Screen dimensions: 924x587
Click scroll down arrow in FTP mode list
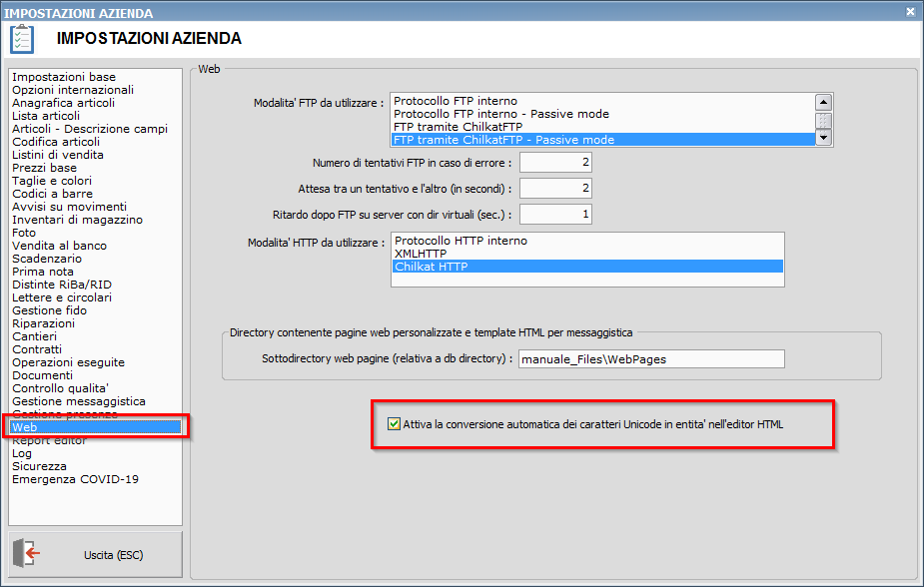[x=823, y=138]
